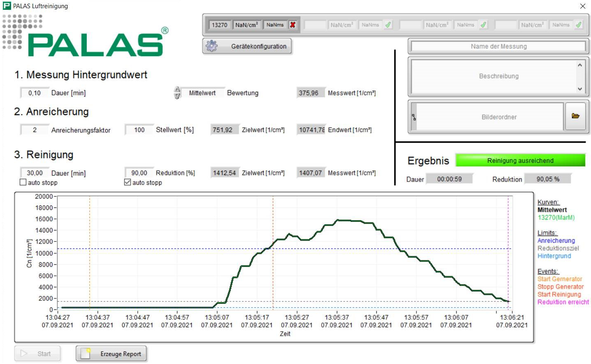Click the gear icon for Gerätekonfiguration

pyautogui.click(x=212, y=46)
